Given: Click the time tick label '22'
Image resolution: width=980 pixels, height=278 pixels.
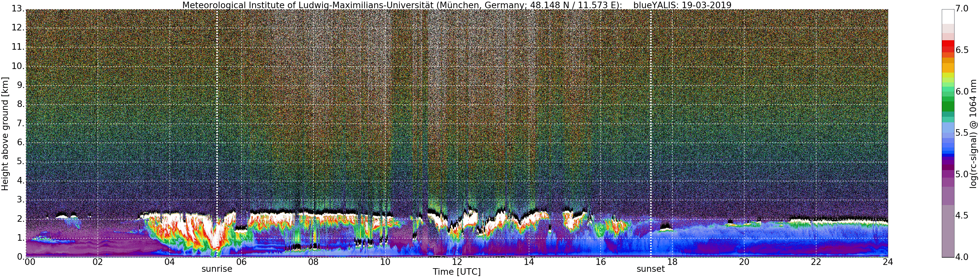Looking at the screenshot, I should click(816, 262).
